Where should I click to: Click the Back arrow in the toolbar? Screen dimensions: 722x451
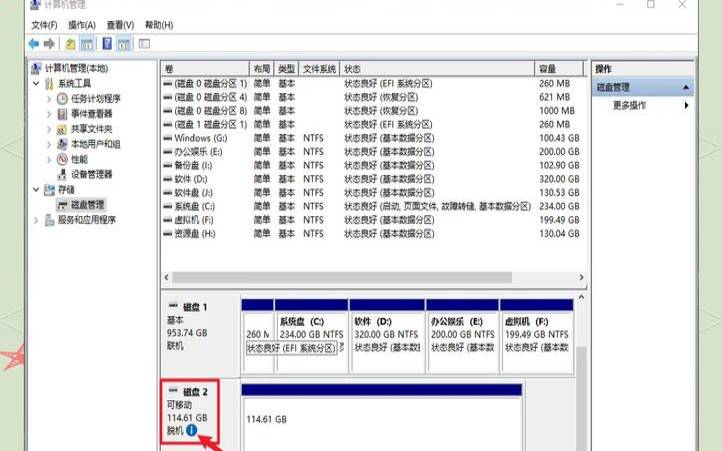coord(33,44)
